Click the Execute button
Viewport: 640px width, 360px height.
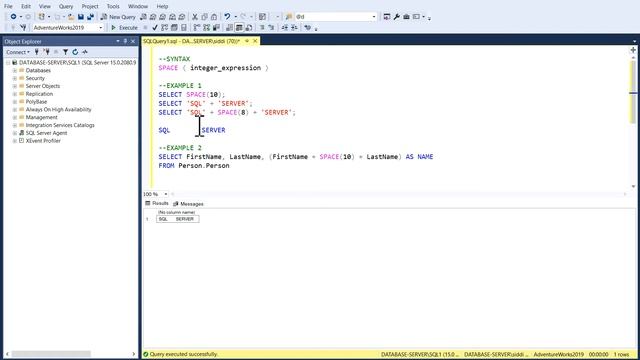124,27
